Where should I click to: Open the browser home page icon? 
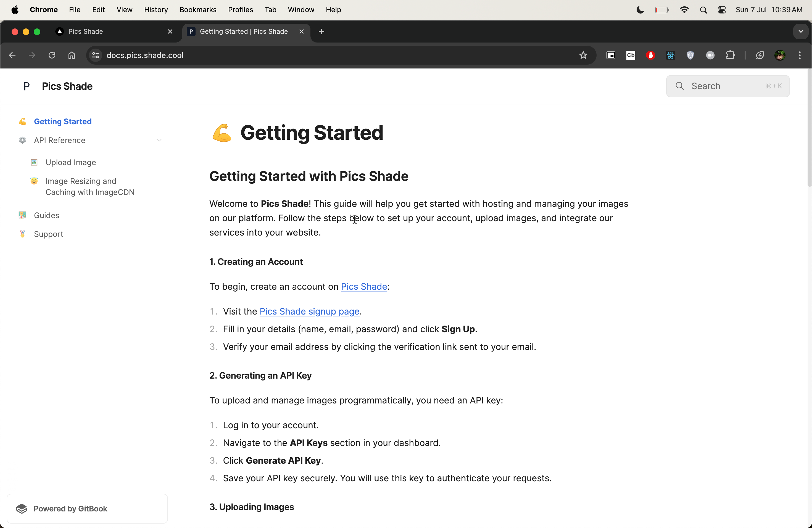click(72, 55)
